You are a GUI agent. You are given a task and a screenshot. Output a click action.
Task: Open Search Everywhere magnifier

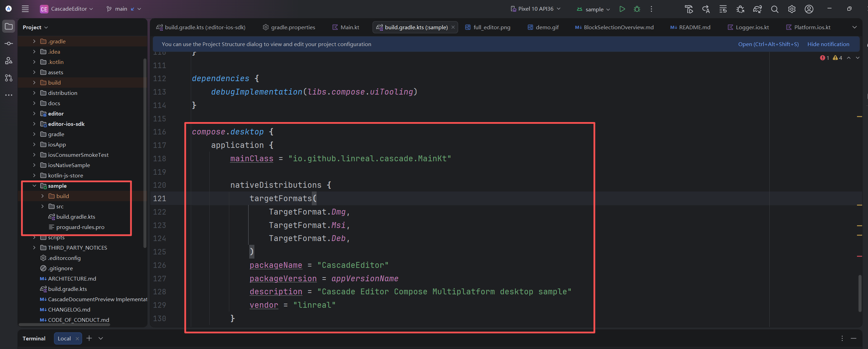[x=774, y=9]
